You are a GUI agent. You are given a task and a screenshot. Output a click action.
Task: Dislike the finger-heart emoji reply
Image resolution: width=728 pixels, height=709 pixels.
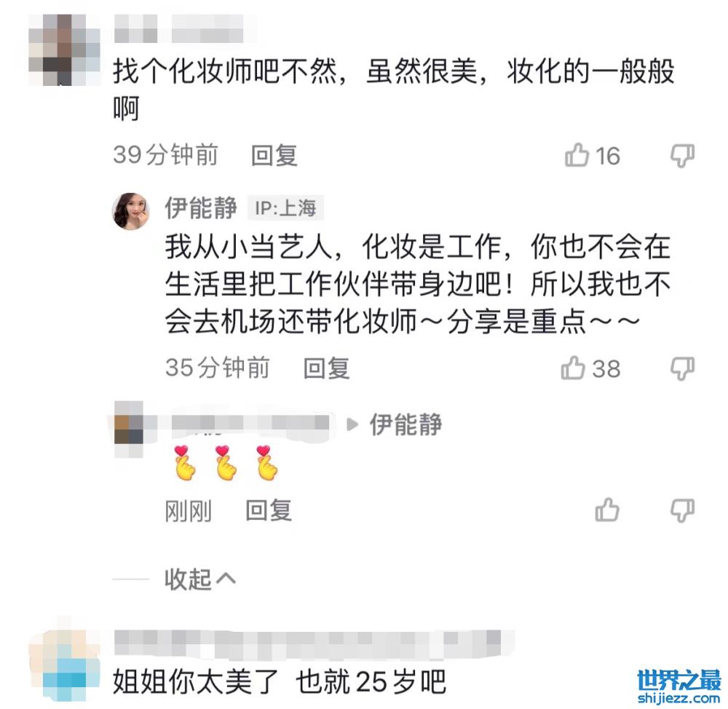[x=682, y=510]
